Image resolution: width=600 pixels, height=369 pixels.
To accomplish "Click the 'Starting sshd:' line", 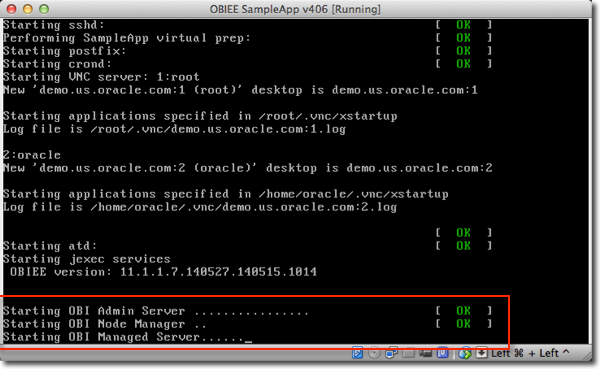I will (x=54, y=25).
